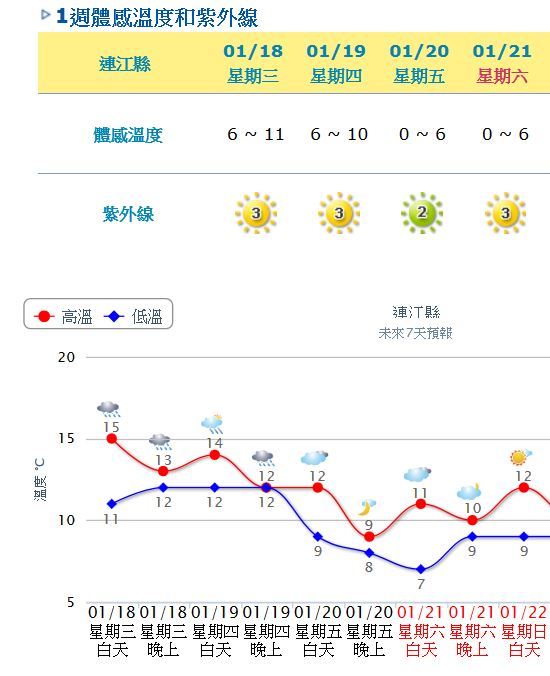Click the 紫外線 row label
Viewport: 550px width, 676px height.
pos(128,214)
